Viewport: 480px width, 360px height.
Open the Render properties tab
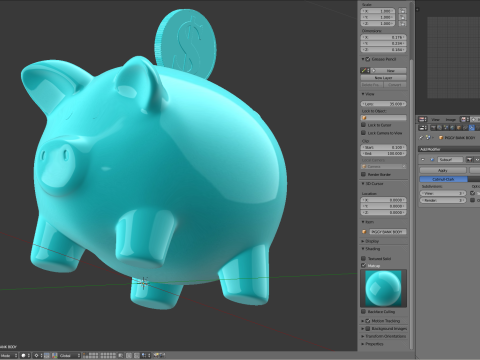pos(433,128)
